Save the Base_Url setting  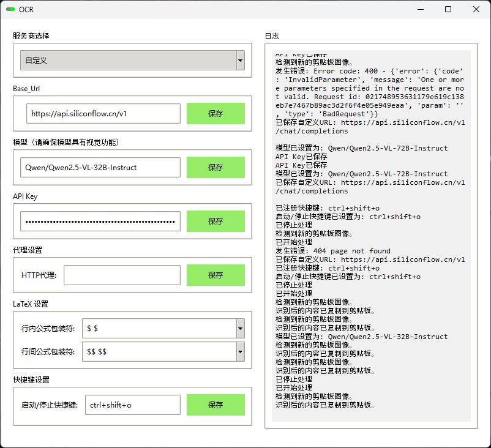216,114
